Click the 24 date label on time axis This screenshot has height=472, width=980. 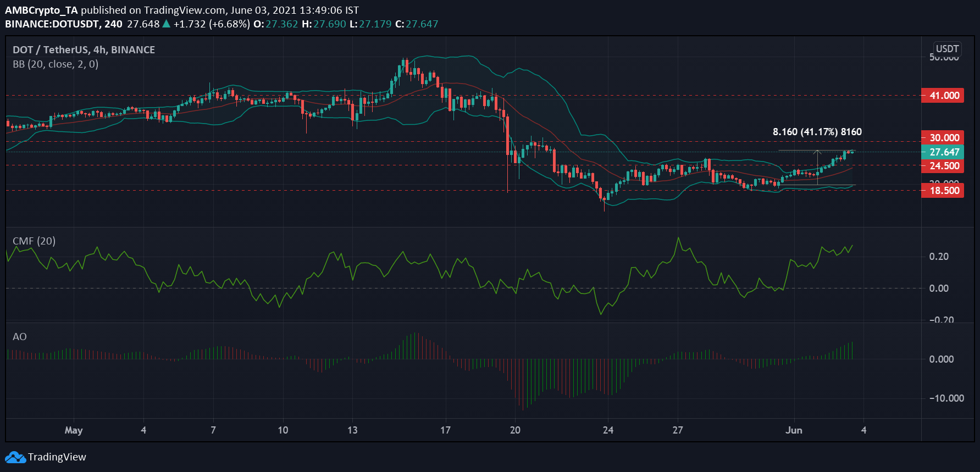608,430
